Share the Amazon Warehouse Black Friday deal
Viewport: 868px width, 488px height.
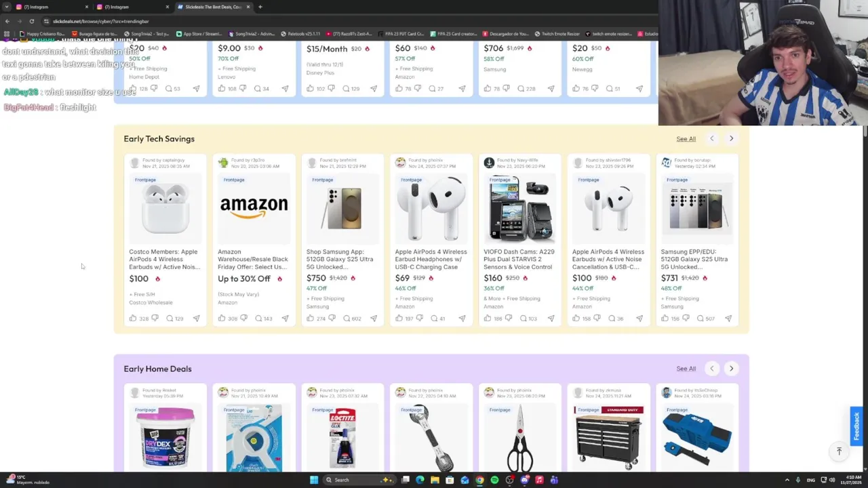pos(285,318)
